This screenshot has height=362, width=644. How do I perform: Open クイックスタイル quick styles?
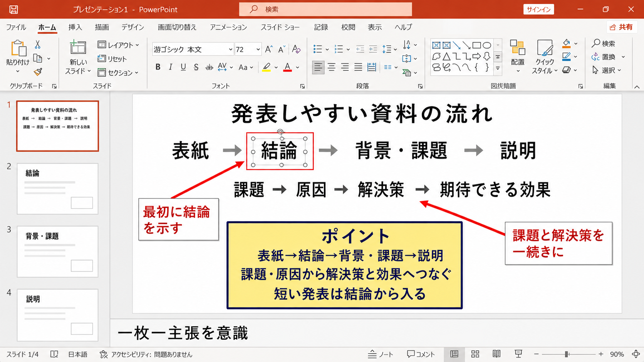coord(545,57)
